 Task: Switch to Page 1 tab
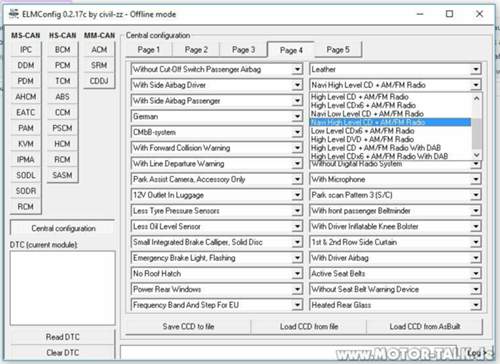pyautogui.click(x=149, y=50)
